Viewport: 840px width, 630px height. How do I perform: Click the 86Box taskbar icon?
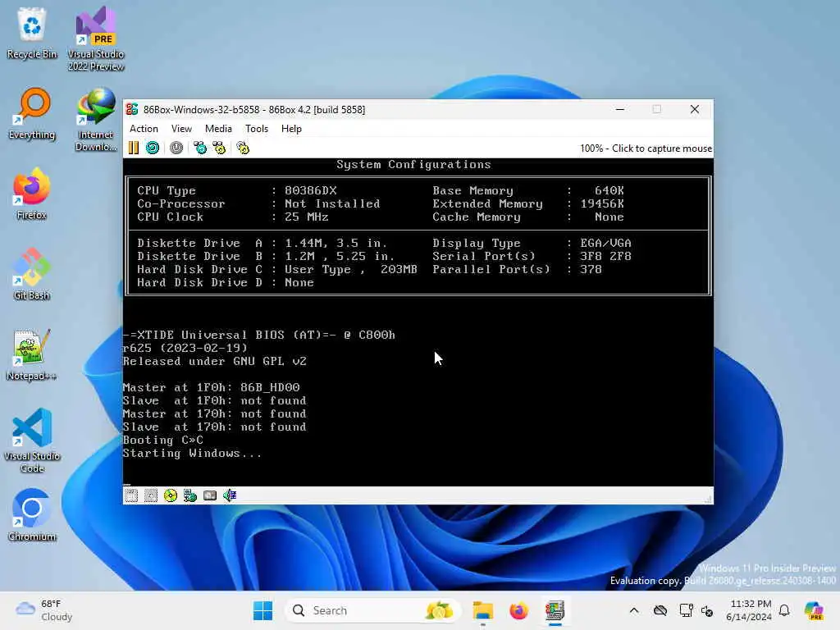(555, 610)
